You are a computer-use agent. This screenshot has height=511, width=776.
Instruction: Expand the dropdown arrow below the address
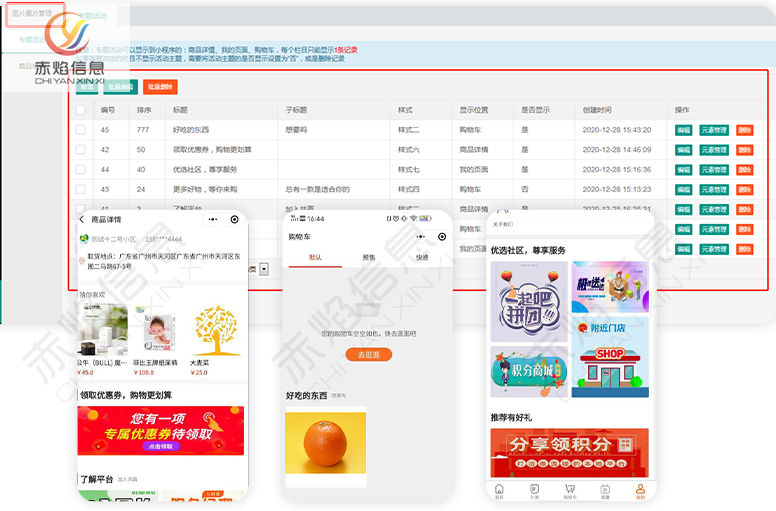point(264,269)
